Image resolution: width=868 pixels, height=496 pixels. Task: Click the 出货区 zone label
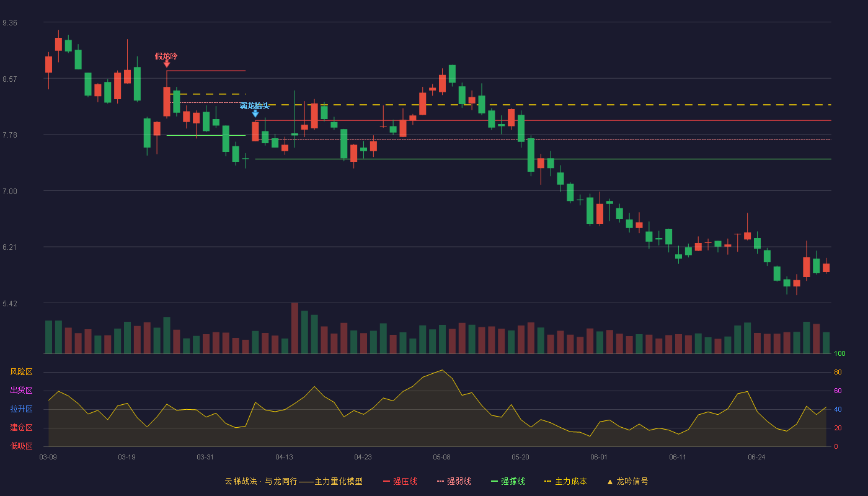21,391
